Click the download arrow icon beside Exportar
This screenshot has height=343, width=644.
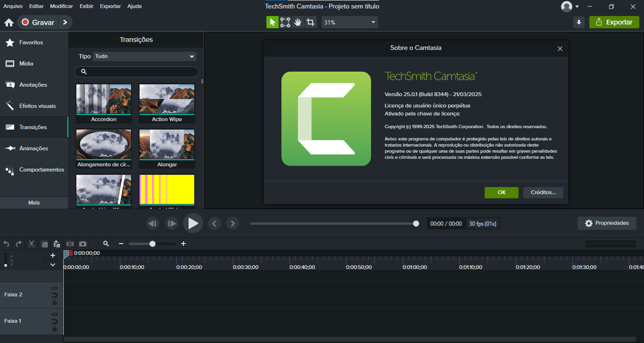point(579,22)
